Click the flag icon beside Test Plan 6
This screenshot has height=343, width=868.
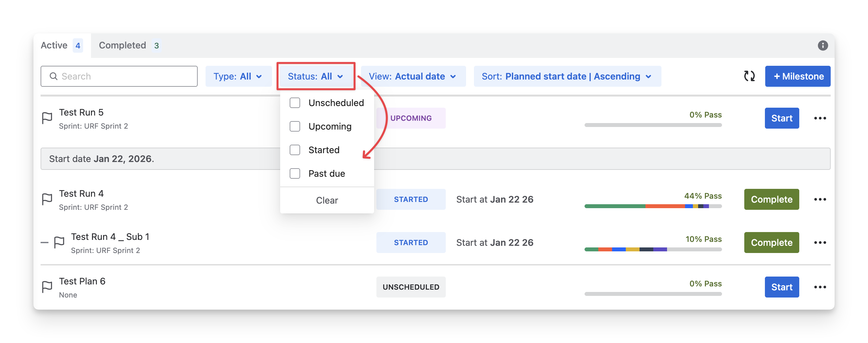pos(47,287)
